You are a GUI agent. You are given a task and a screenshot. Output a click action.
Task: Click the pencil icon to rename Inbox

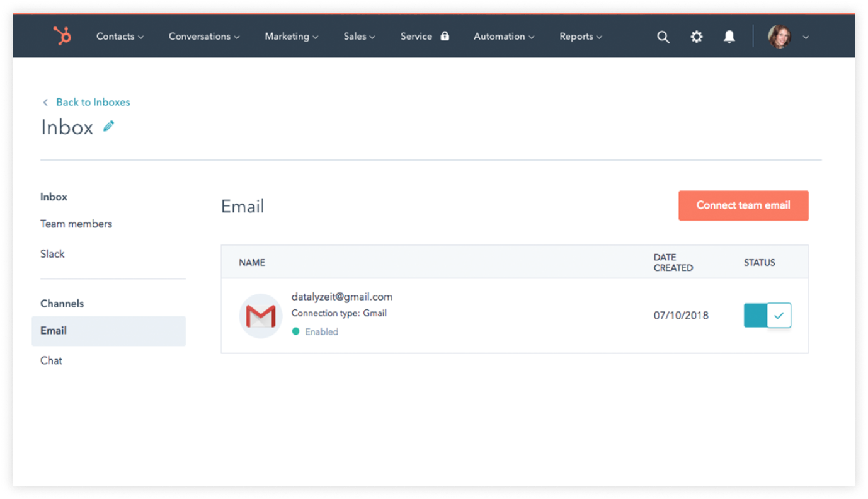pyautogui.click(x=109, y=127)
